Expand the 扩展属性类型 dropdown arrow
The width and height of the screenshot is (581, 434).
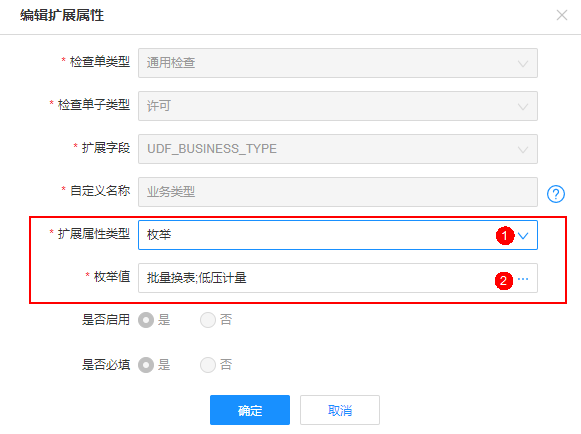pos(523,235)
